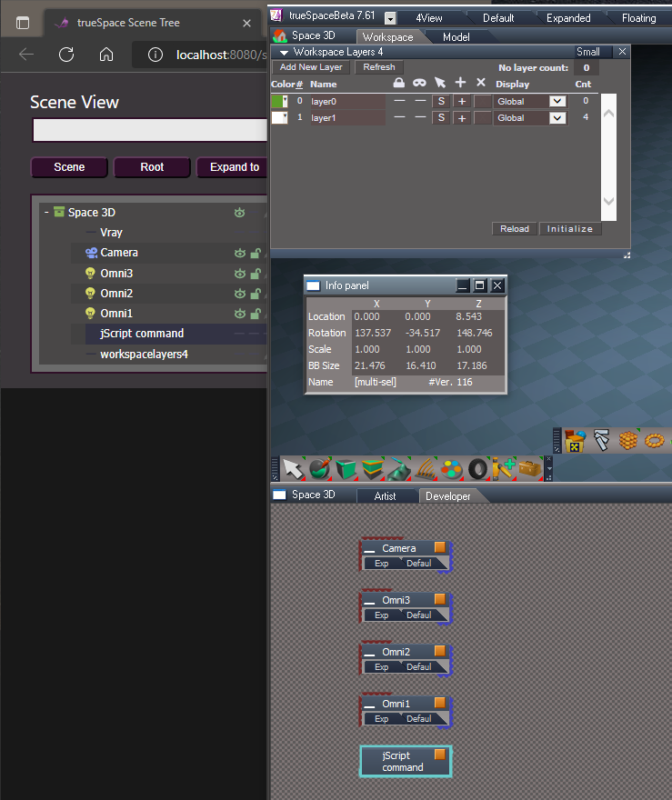
Task: Open the golden toolbox icon
Action: 530,469
